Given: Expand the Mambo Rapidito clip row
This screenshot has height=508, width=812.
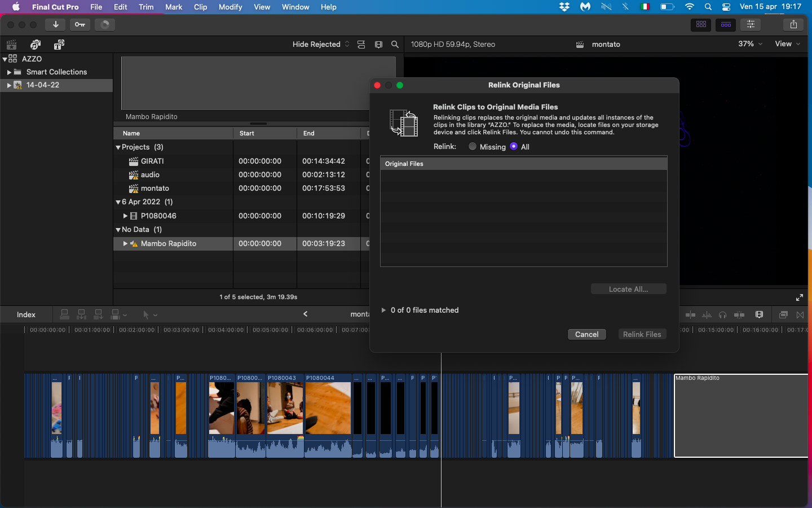Looking at the screenshot, I should click(x=125, y=243).
